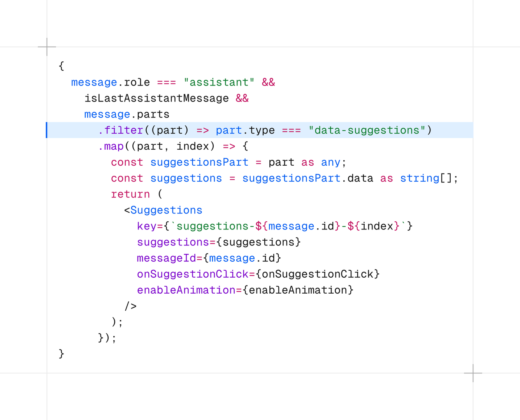The image size is (520, 420).
Task: Click the suggestionsPart variable declaration name
Action: tap(199, 162)
